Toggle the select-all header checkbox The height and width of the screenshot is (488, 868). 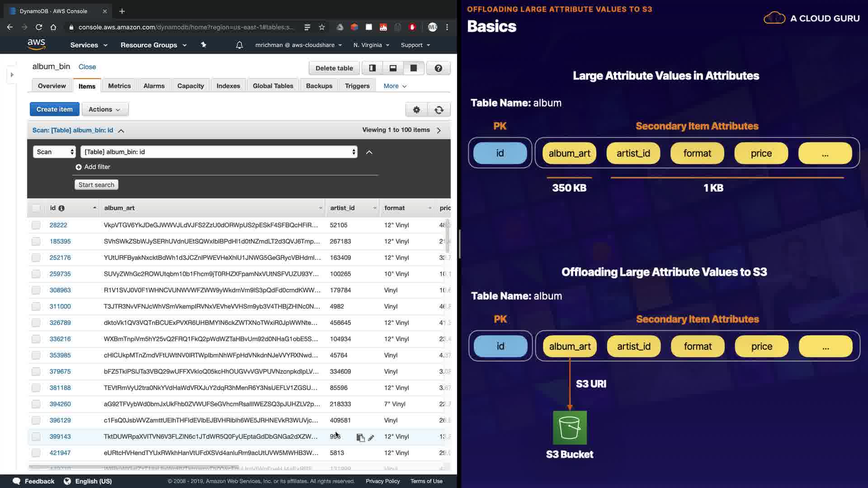pos(36,208)
